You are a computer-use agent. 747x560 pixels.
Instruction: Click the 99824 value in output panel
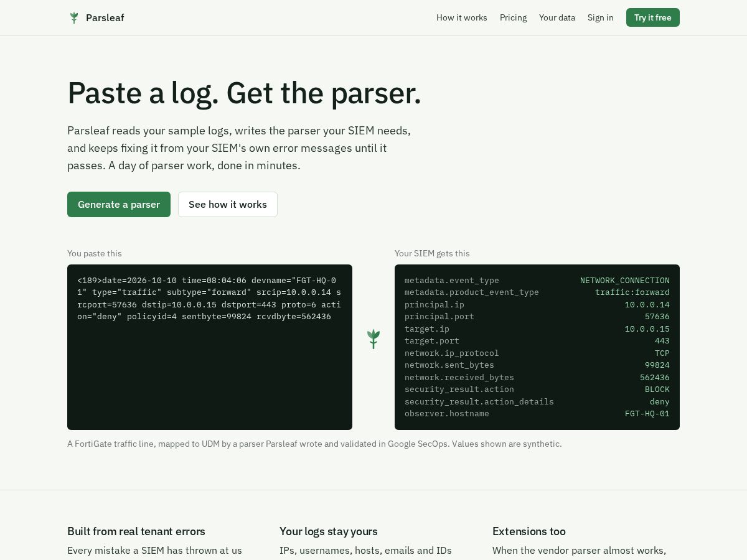coord(657,365)
